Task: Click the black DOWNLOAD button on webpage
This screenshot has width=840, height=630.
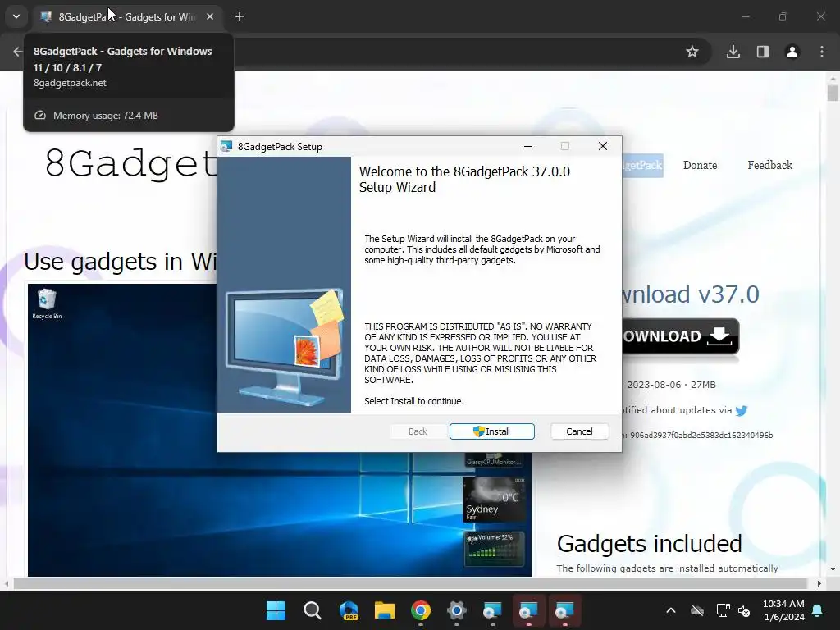Action: [681, 336]
